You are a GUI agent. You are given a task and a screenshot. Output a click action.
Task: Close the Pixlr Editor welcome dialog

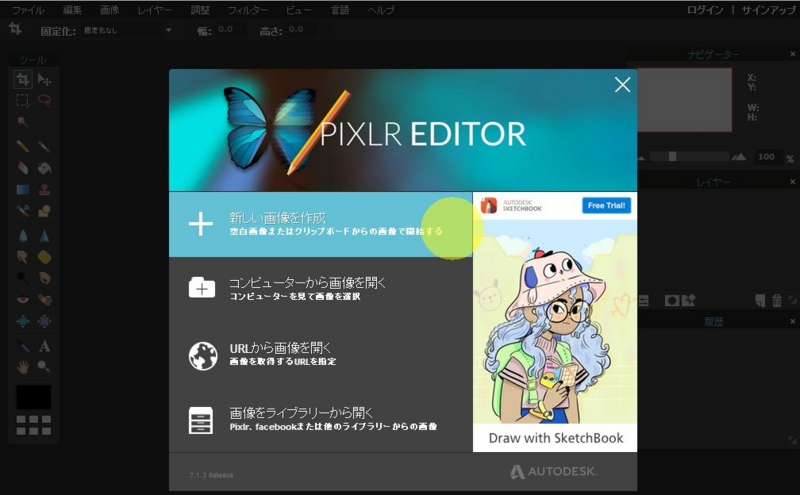[x=622, y=85]
